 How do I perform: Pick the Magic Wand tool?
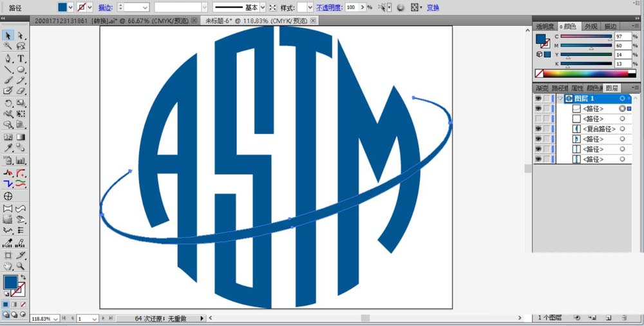8,46
